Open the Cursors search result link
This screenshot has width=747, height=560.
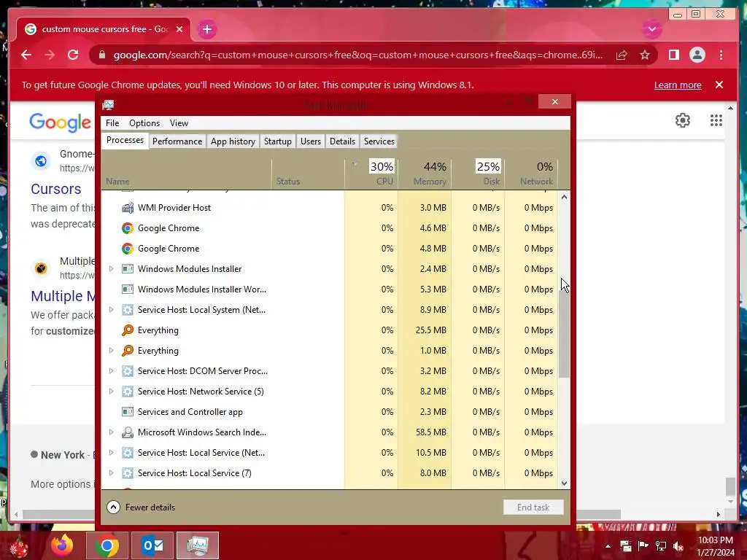point(55,189)
